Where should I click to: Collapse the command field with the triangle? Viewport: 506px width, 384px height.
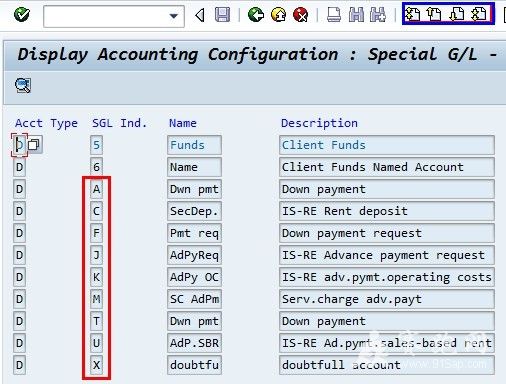[x=200, y=15]
